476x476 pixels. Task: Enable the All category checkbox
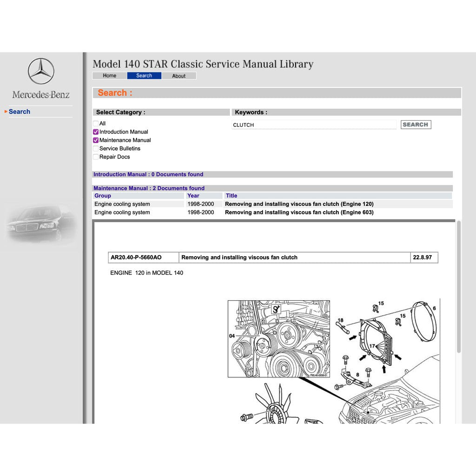96,123
